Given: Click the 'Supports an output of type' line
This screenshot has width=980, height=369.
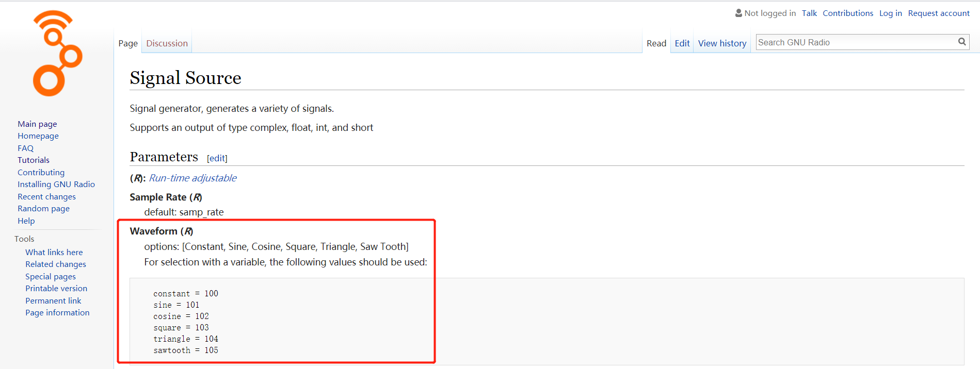Looking at the screenshot, I should (x=251, y=128).
